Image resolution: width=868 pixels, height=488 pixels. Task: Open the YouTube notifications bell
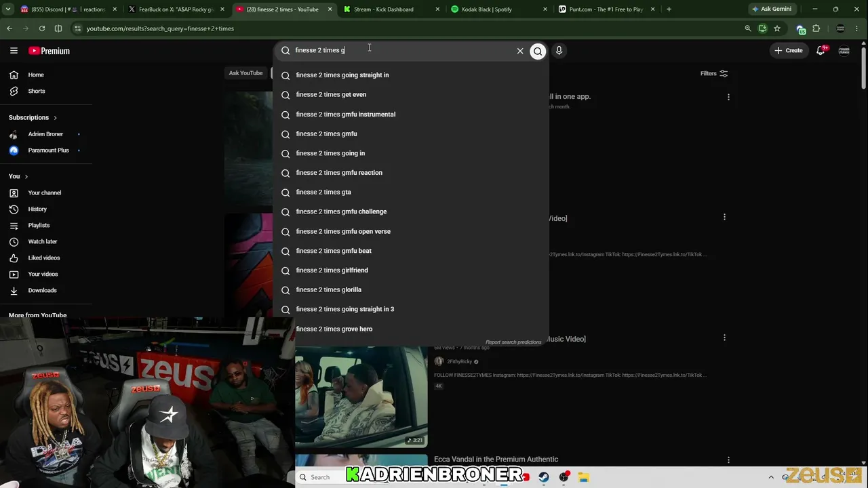tap(821, 51)
